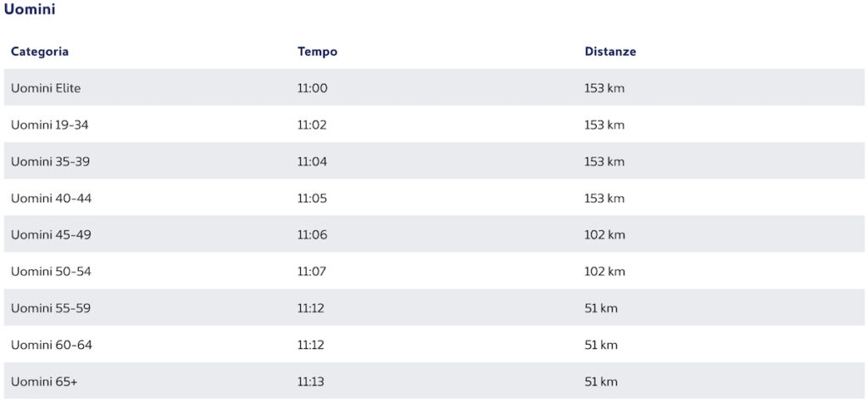This screenshot has height=403, width=868.
Task: Select the Uomini 55-59 category cell
Action: [x=50, y=308]
